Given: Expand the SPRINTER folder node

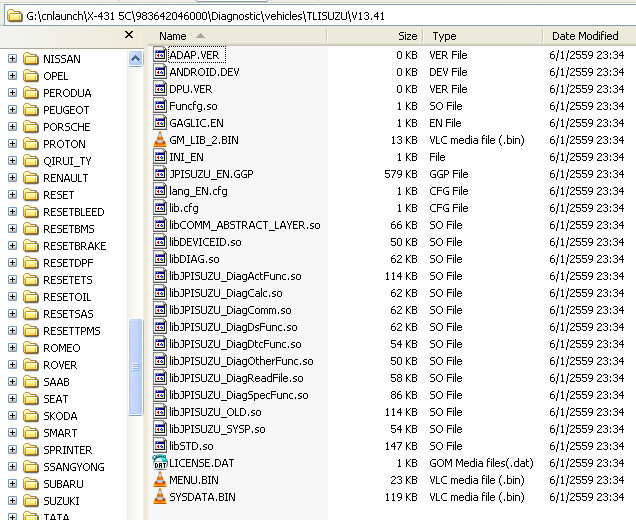Looking at the screenshot, I should (13, 450).
